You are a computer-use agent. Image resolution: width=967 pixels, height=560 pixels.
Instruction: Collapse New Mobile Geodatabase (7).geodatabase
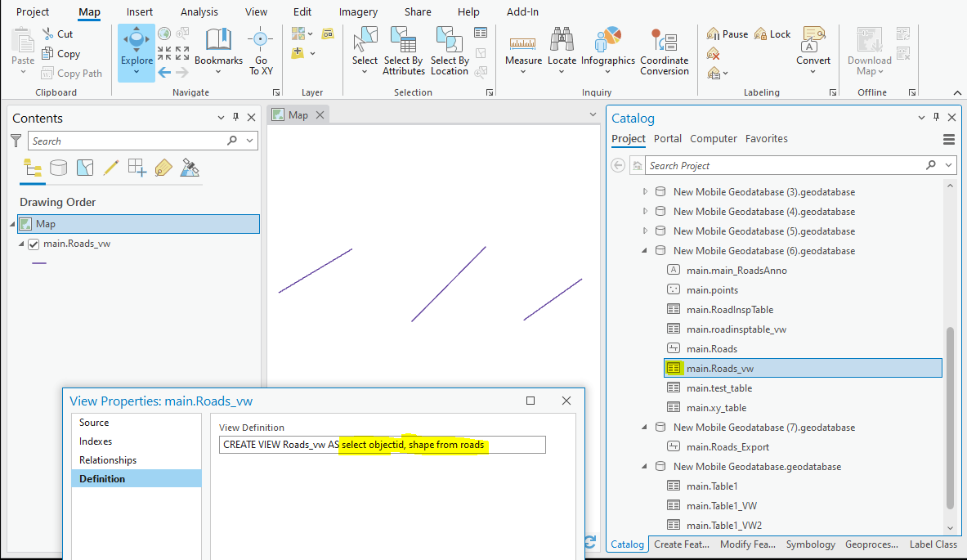pos(645,428)
